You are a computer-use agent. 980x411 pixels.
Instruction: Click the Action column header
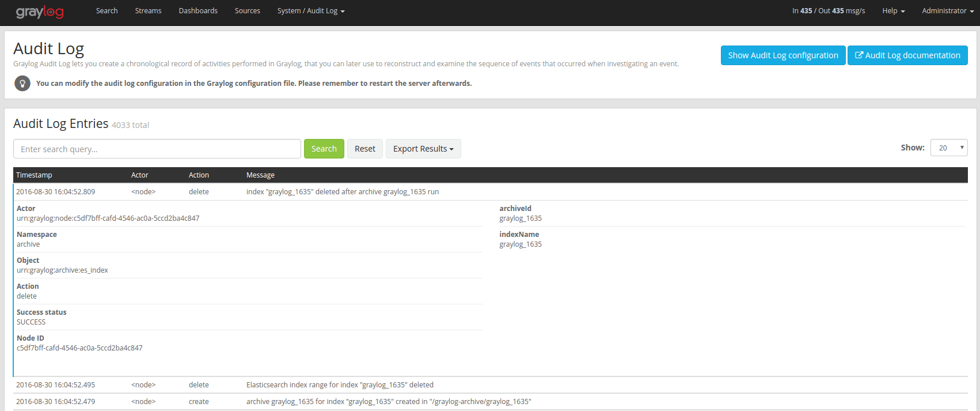199,175
